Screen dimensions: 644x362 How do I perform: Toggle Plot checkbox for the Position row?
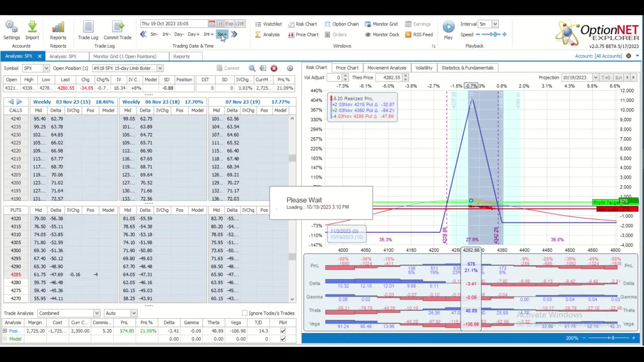tap(283, 331)
